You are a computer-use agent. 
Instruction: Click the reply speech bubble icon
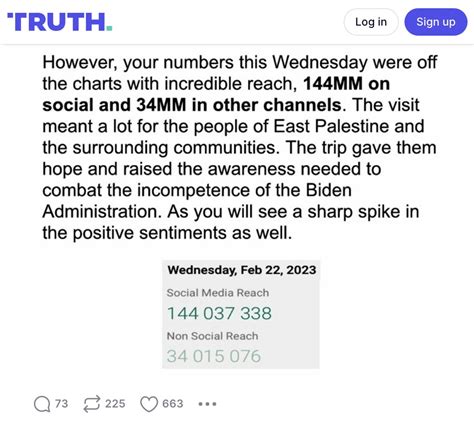click(x=42, y=404)
